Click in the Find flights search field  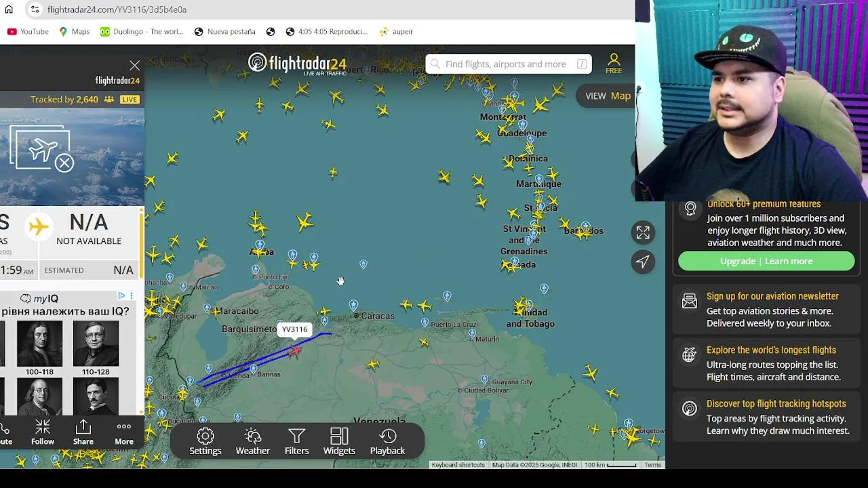509,64
